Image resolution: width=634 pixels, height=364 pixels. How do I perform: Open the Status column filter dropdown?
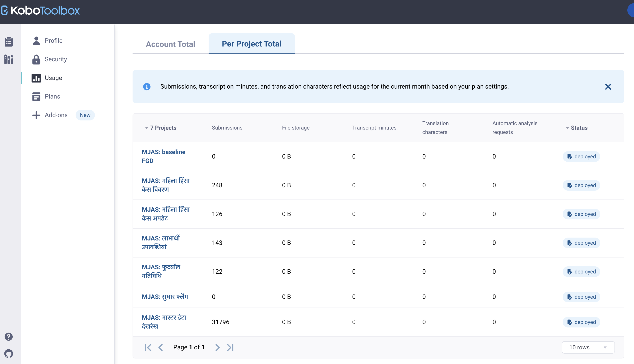point(576,128)
